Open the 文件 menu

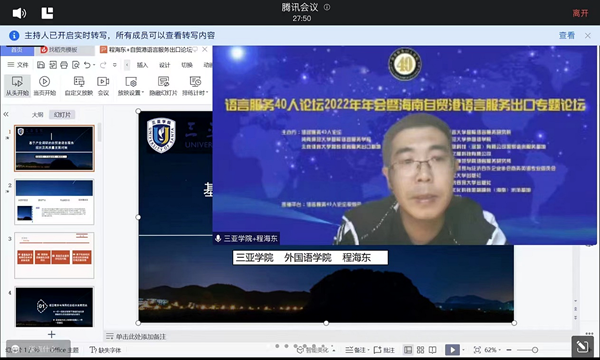pyautogui.click(x=18, y=65)
